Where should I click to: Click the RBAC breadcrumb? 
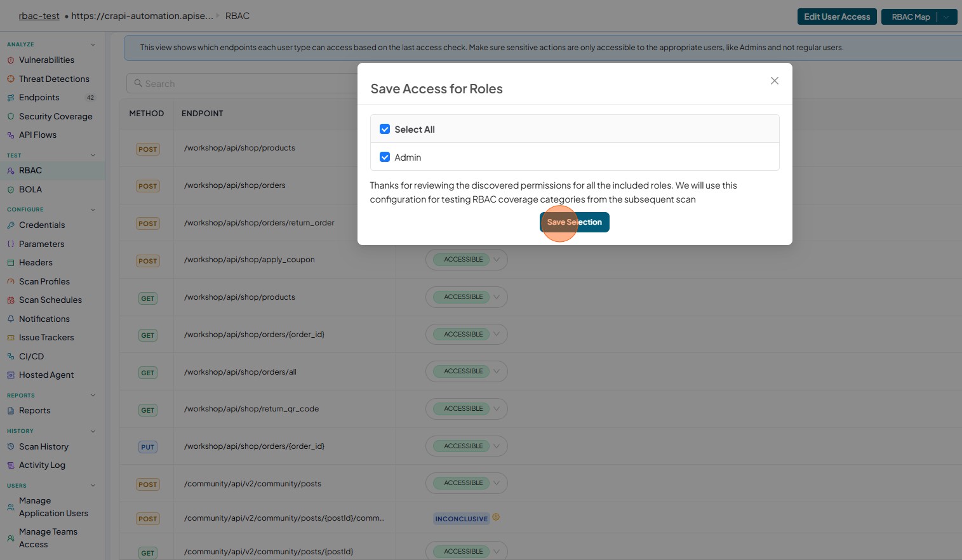tap(237, 16)
